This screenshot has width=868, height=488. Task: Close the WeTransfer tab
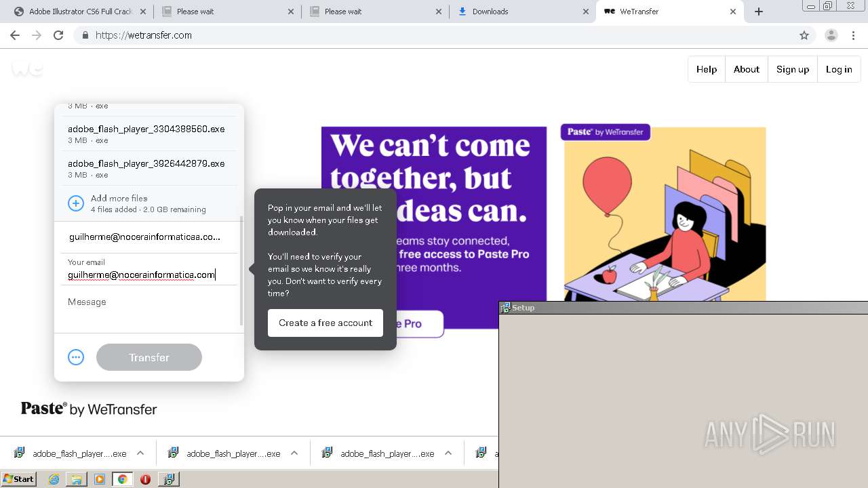click(x=733, y=12)
